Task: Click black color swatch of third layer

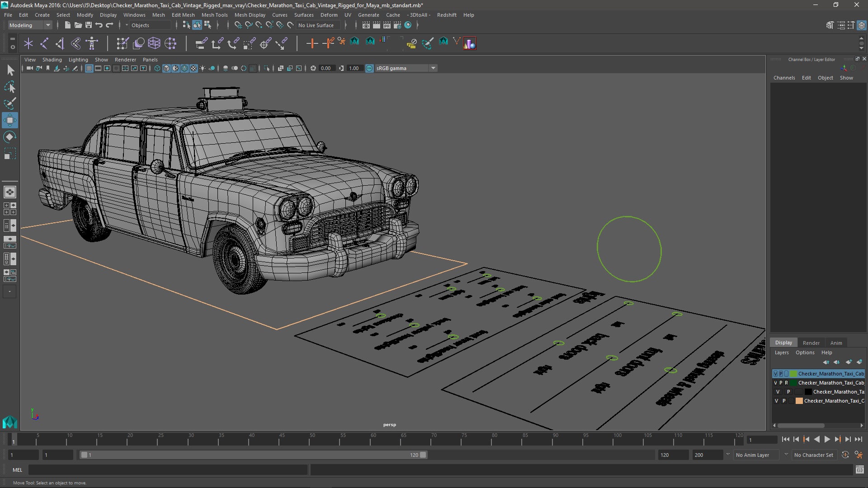Action: (x=808, y=392)
